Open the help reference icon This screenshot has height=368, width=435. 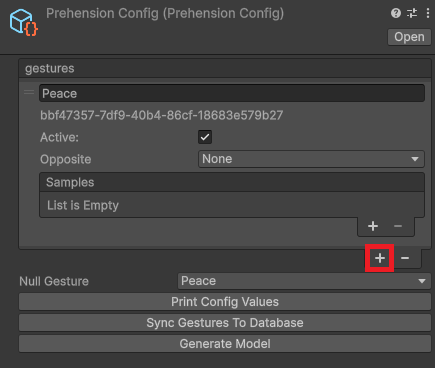[x=396, y=13]
